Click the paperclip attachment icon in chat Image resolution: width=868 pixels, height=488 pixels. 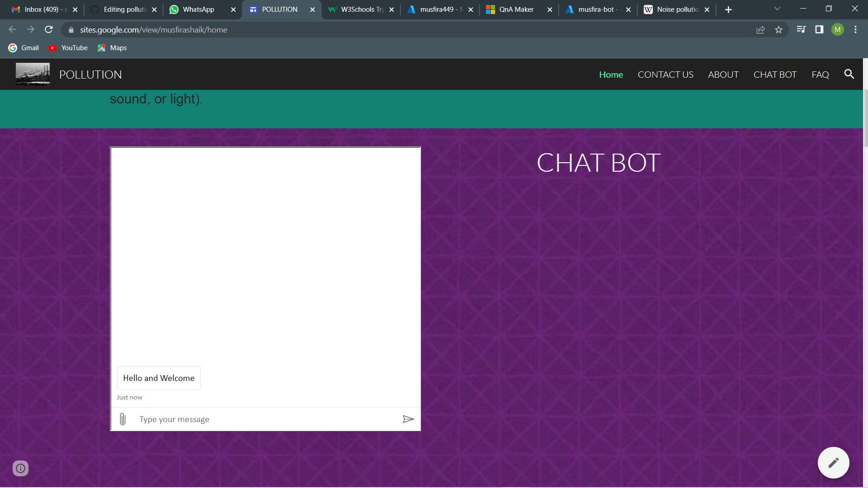(122, 419)
